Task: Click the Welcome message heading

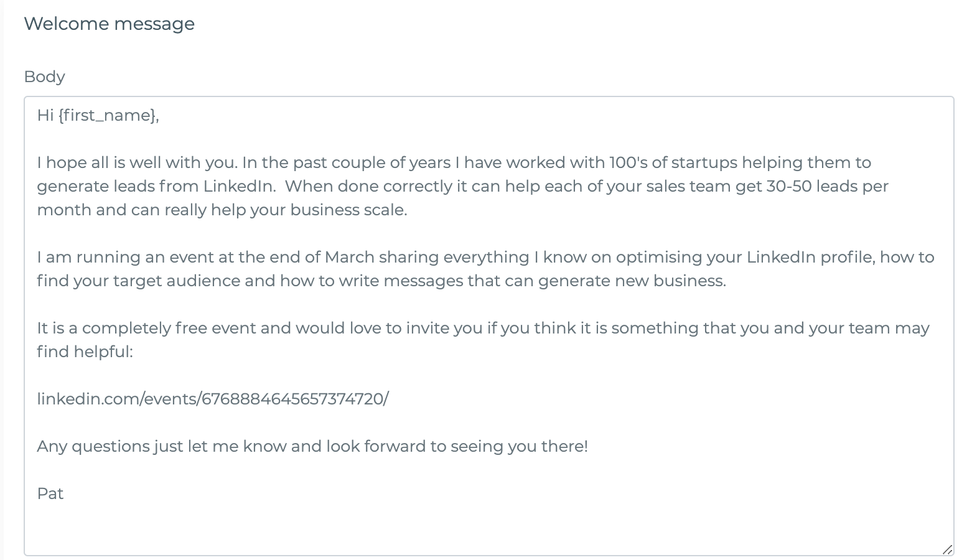Action: (x=109, y=24)
